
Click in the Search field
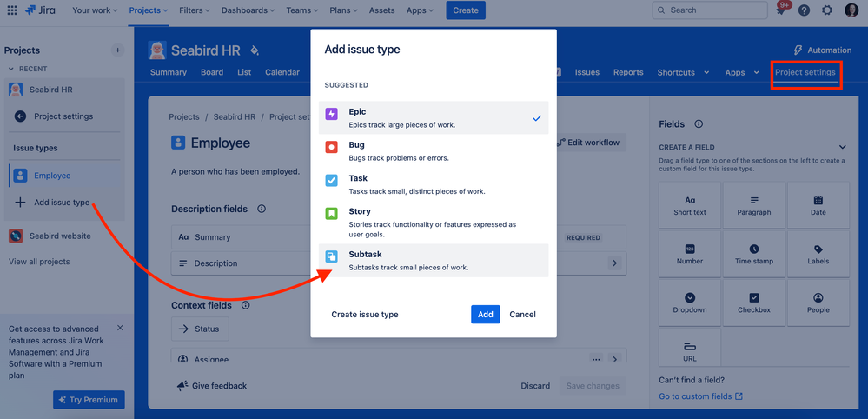(x=710, y=10)
